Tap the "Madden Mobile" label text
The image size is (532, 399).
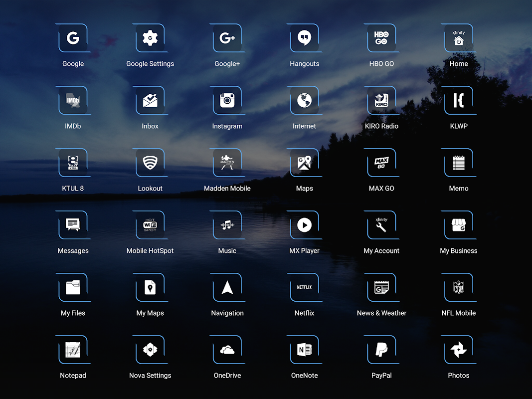point(227,189)
